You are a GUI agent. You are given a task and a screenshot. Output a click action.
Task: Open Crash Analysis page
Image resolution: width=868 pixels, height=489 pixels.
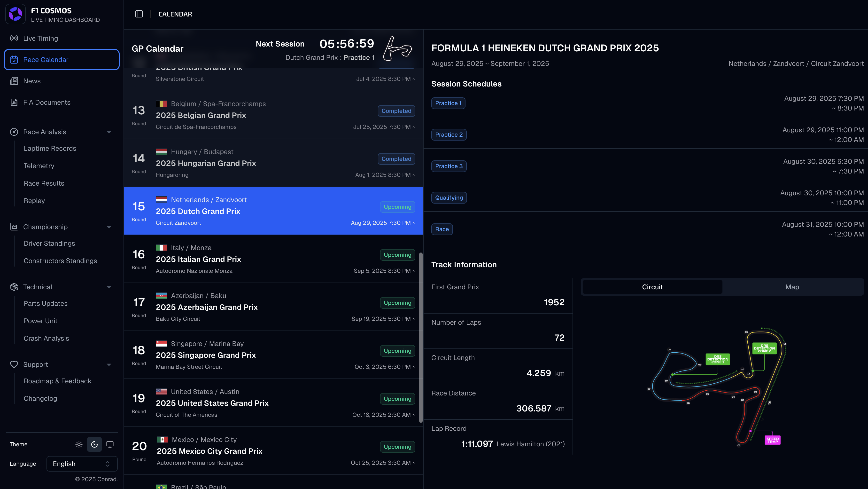pyautogui.click(x=46, y=339)
